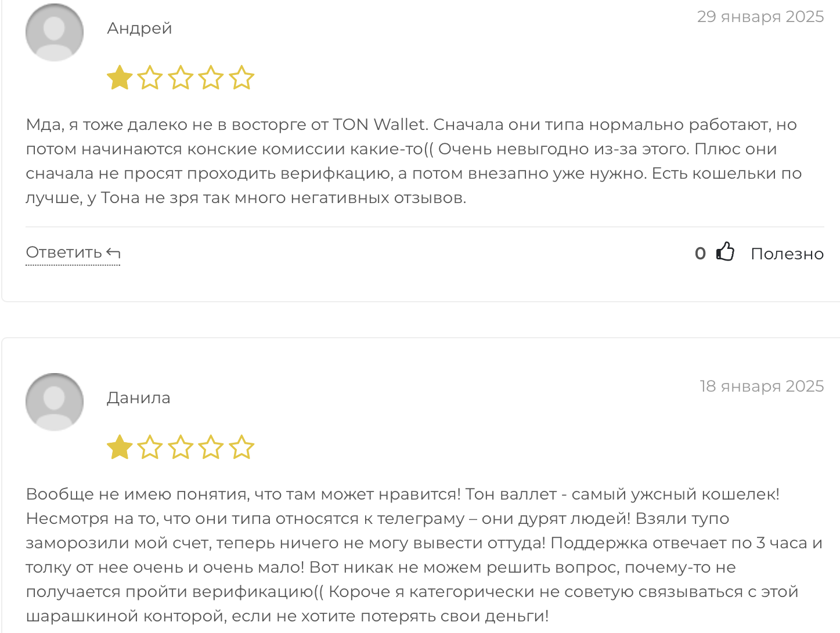Click the second star in Андрей's rating
840x633 pixels.
coord(150,78)
